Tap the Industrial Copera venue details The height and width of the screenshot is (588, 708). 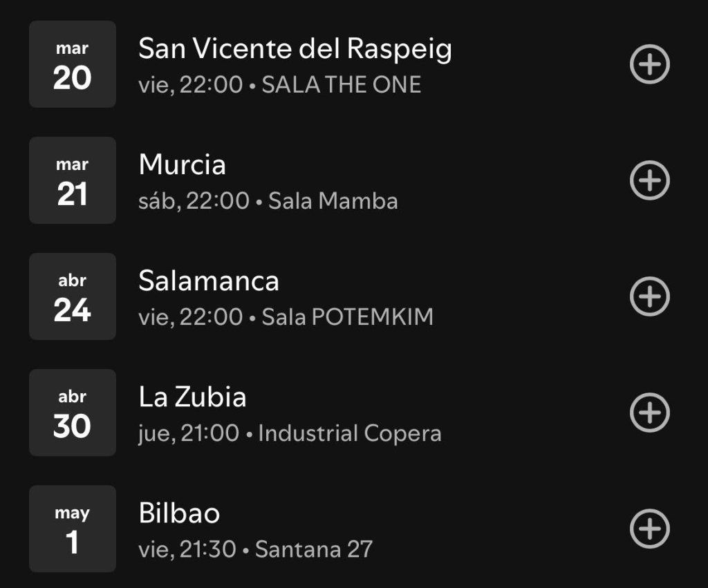(x=350, y=433)
